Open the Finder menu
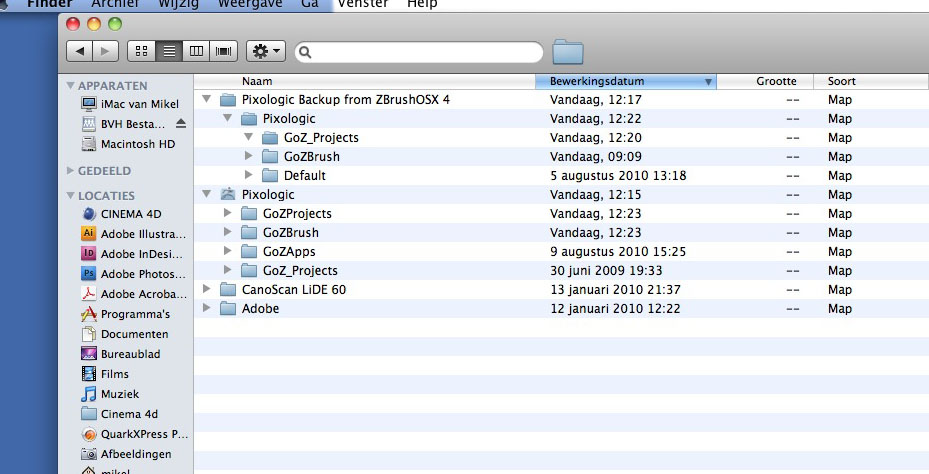The height and width of the screenshot is (474, 929). [x=50, y=4]
